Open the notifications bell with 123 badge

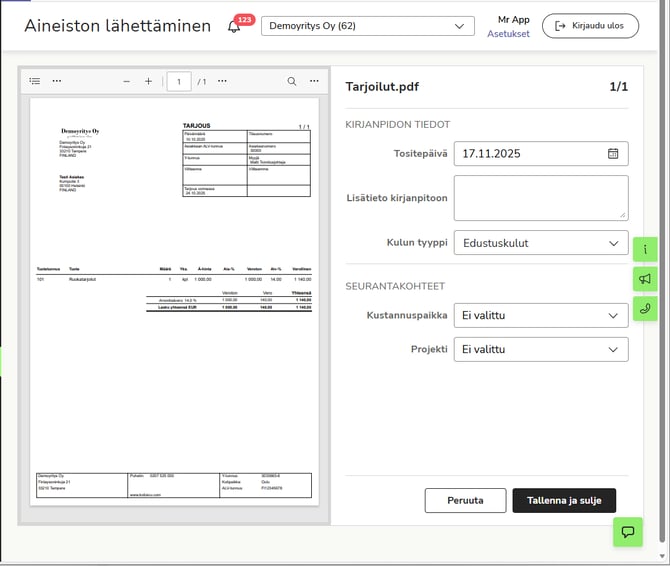pyautogui.click(x=234, y=27)
